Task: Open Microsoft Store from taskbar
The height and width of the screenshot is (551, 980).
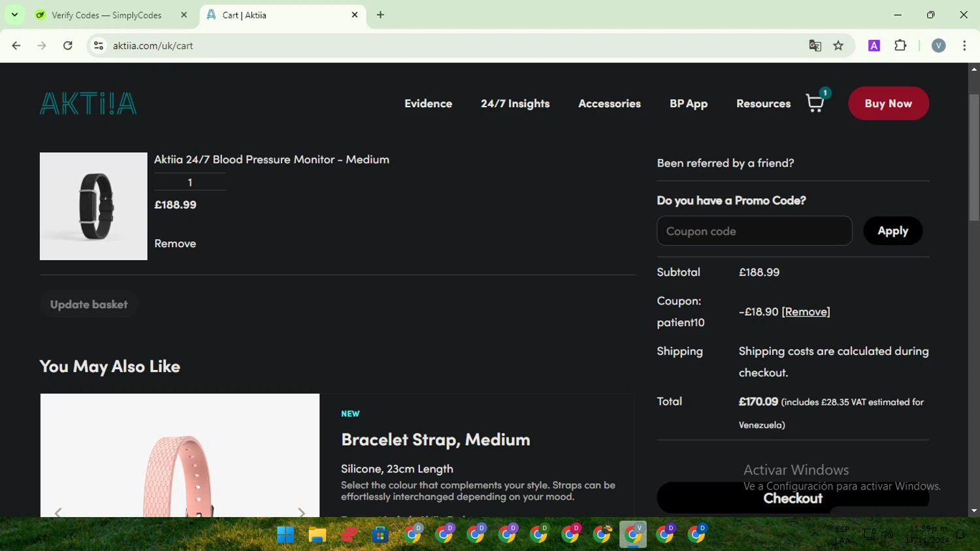Action: [x=380, y=535]
